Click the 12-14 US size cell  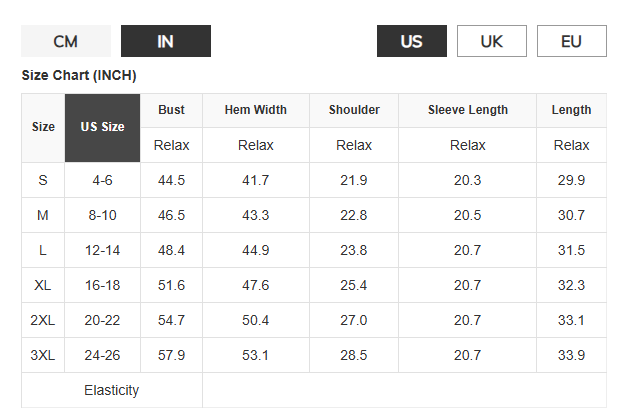(x=102, y=250)
